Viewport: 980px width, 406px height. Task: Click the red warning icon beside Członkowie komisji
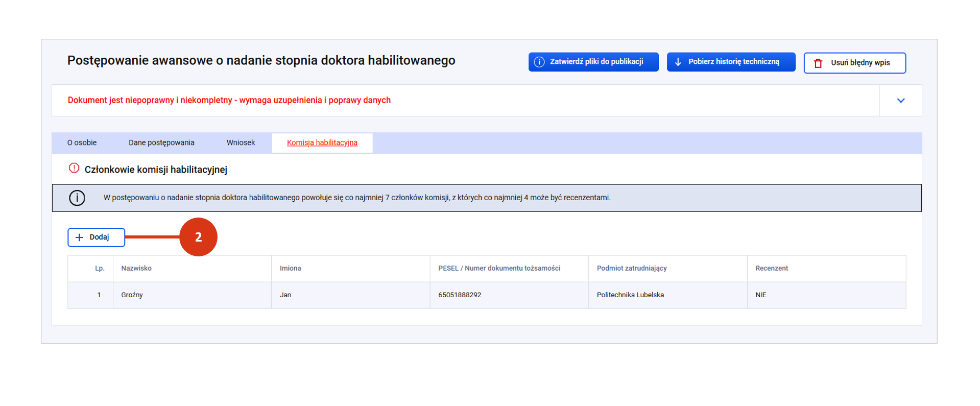pyautogui.click(x=74, y=168)
